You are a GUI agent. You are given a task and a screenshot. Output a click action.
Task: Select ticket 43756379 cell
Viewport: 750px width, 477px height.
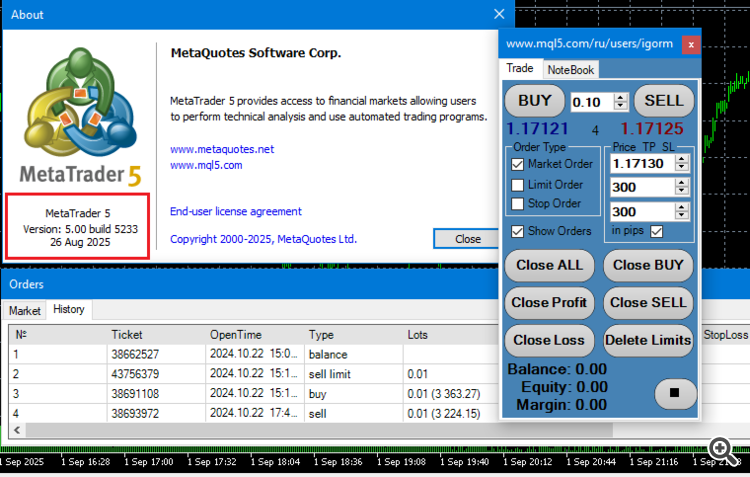[x=156, y=374]
